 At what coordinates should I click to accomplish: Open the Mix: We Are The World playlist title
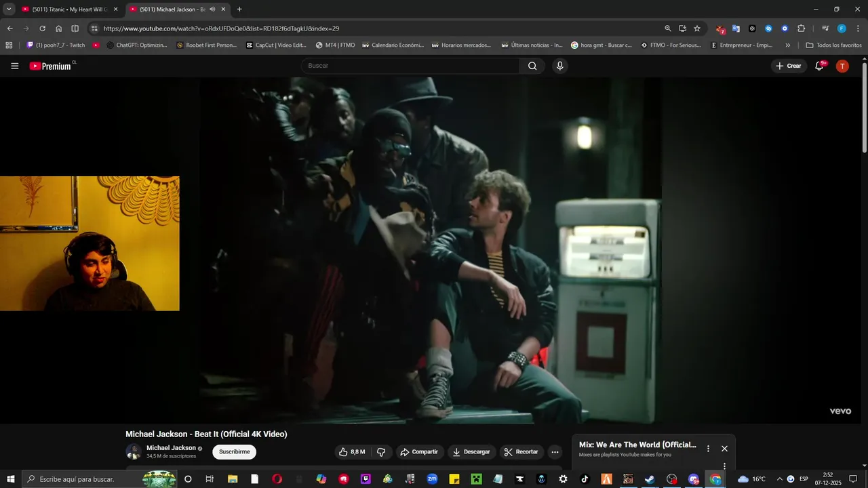637,445
